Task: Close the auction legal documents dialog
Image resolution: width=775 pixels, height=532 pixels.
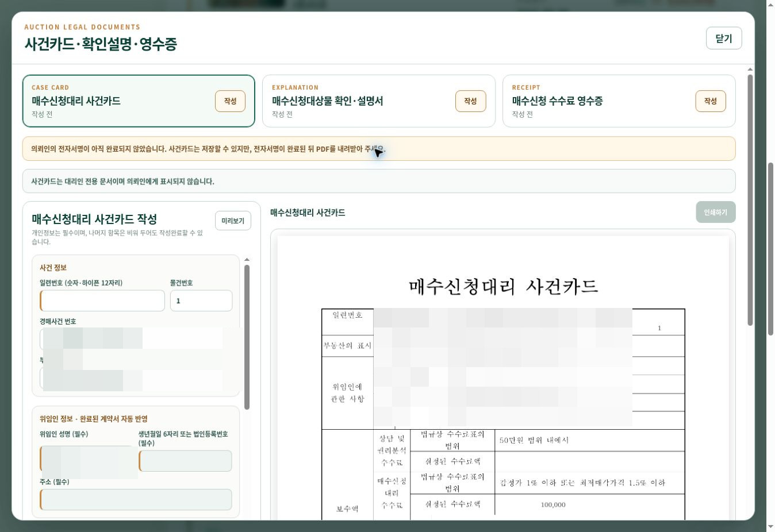Action: [x=724, y=38]
